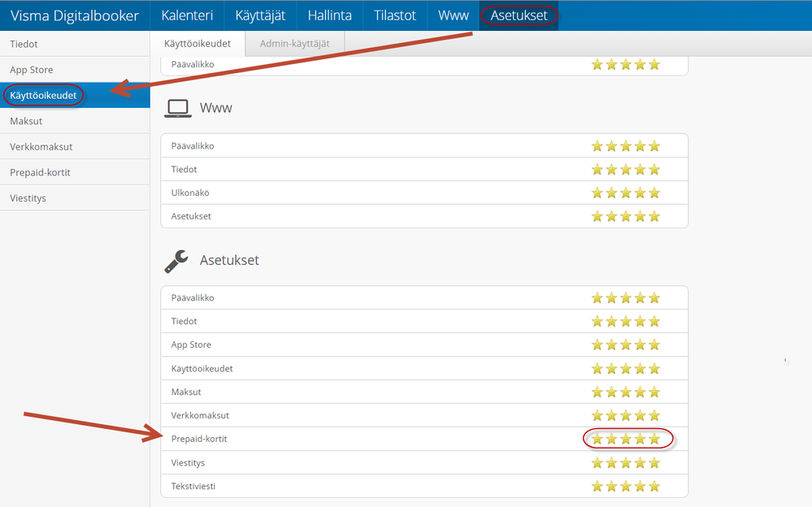The height and width of the screenshot is (507, 812).
Task: Open the Tilastot menu
Action: coord(394,15)
